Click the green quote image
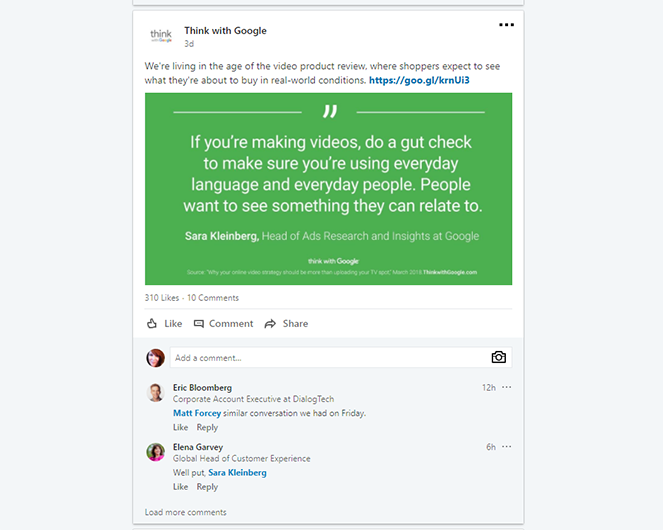 pos(329,189)
